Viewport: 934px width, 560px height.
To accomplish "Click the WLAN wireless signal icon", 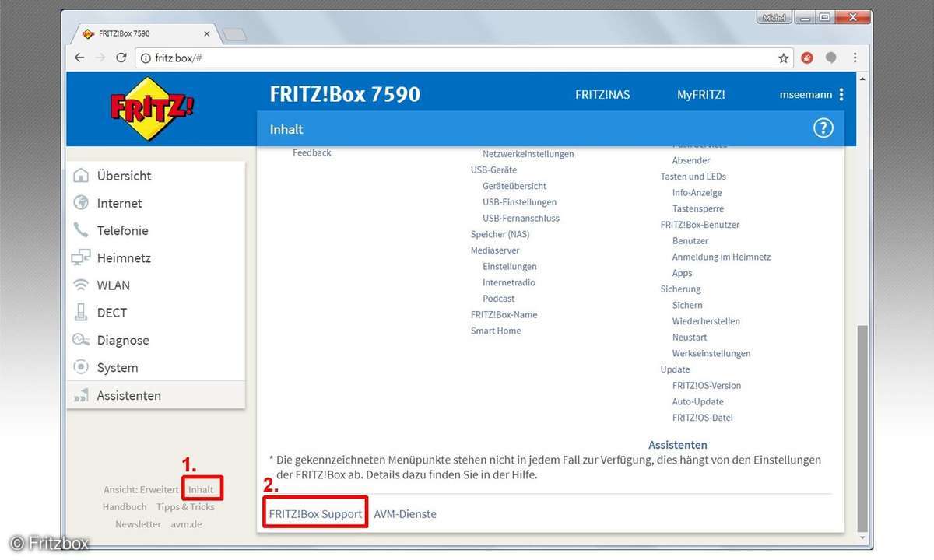I will (x=81, y=285).
